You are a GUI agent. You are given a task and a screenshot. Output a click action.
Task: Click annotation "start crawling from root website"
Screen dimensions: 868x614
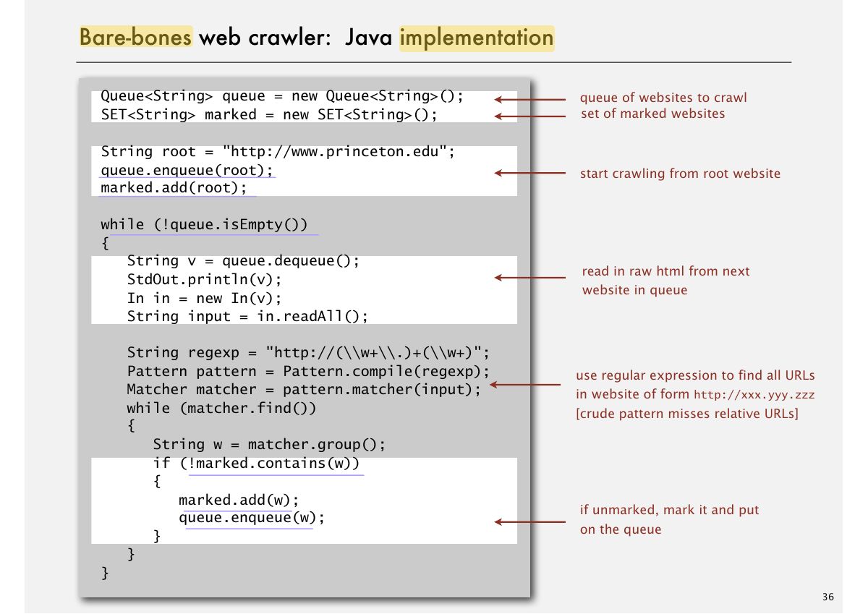pyautogui.click(x=681, y=174)
